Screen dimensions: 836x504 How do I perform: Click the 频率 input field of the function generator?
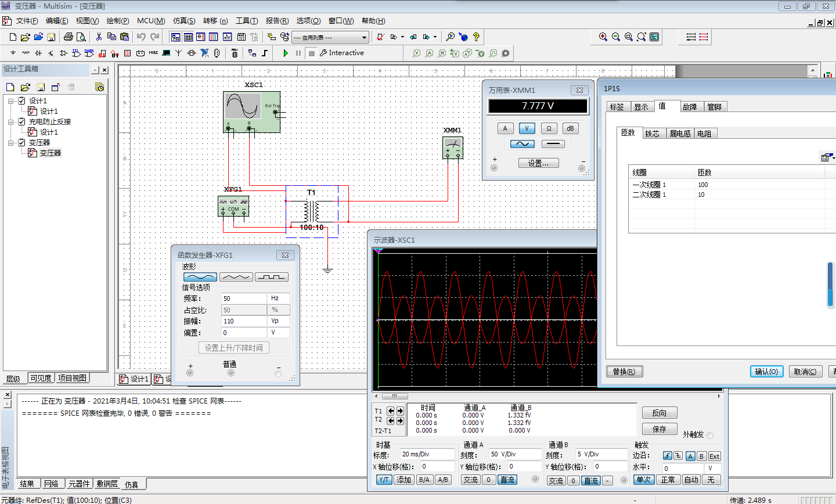(244, 298)
